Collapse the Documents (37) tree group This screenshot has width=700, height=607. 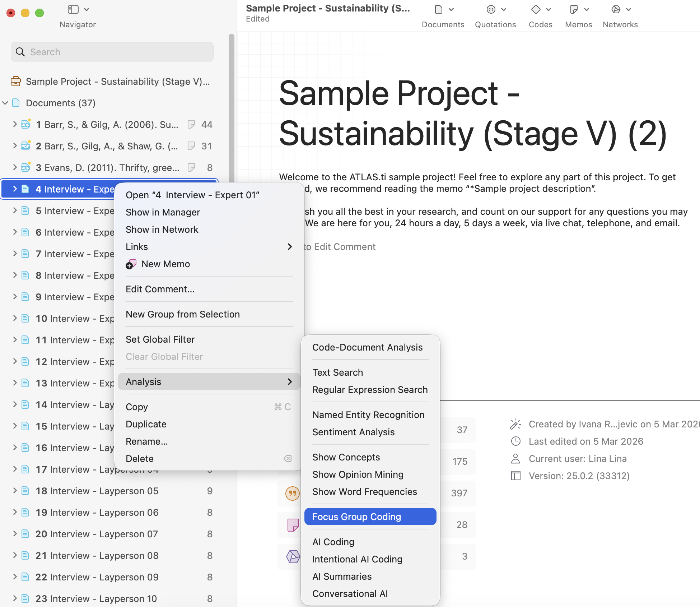[5, 103]
